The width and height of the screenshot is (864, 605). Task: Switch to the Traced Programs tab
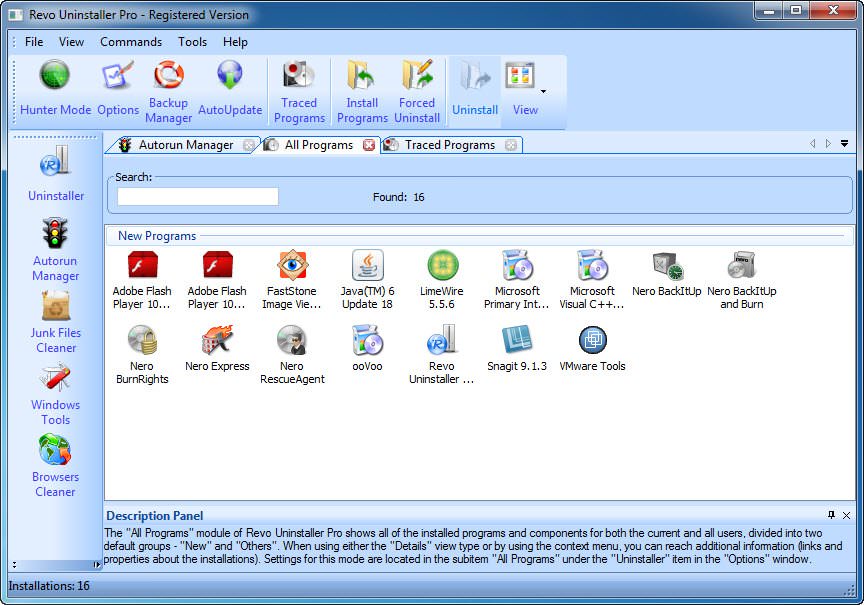click(450, 145)
